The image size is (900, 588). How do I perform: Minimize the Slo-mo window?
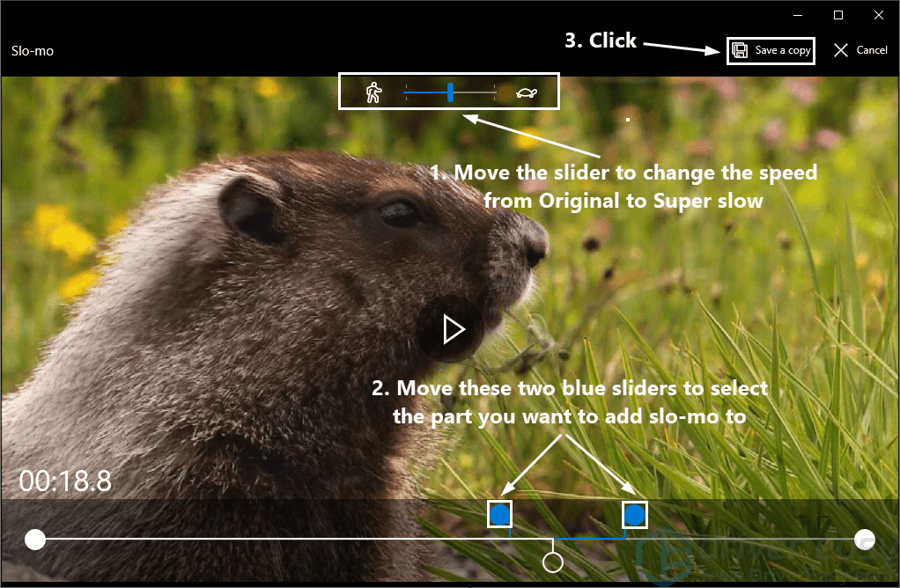coord(798,16)
